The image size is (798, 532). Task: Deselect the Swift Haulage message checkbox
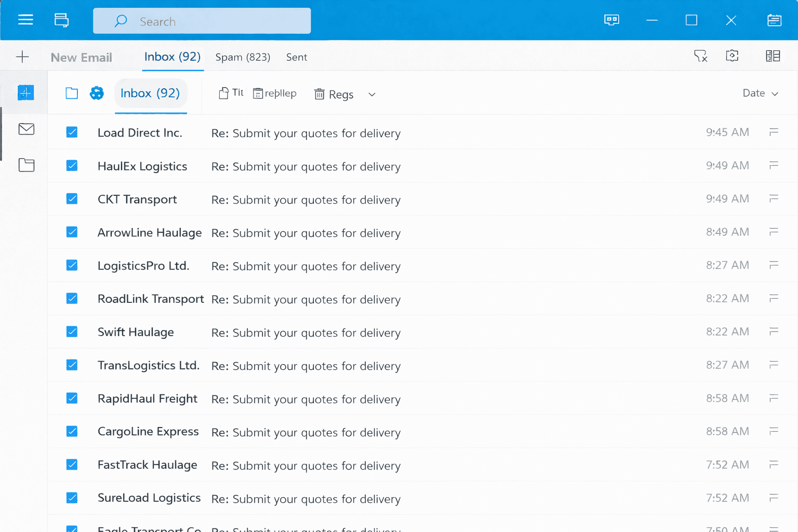pos(72,331)
